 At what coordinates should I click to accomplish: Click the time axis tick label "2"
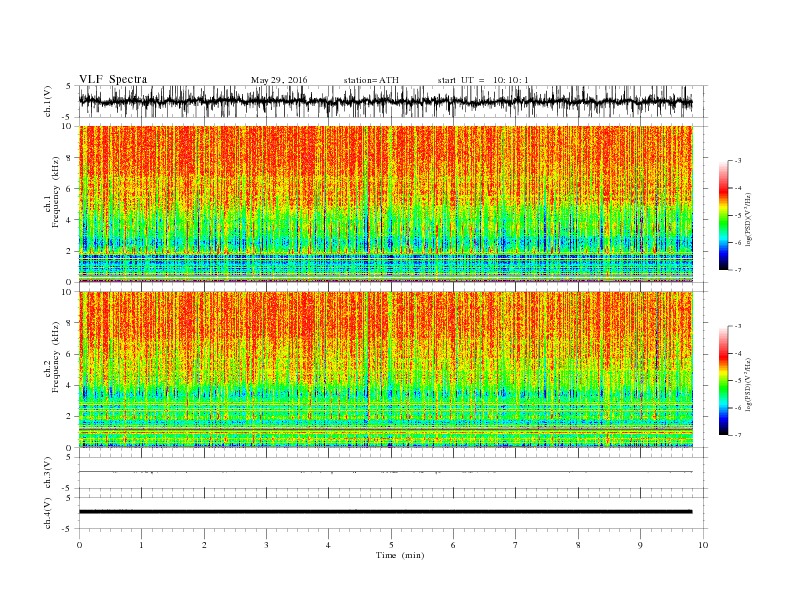[204, 545]
